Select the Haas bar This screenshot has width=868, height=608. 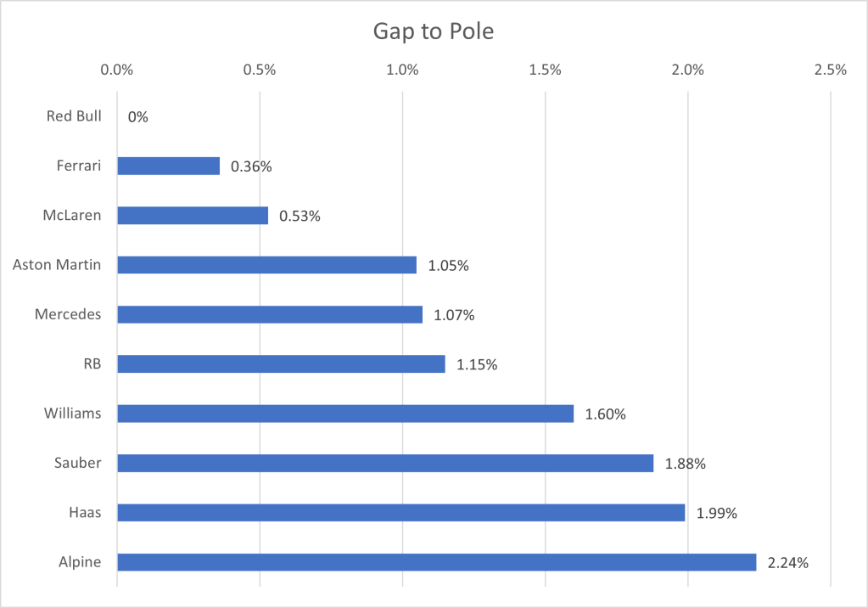400,513
